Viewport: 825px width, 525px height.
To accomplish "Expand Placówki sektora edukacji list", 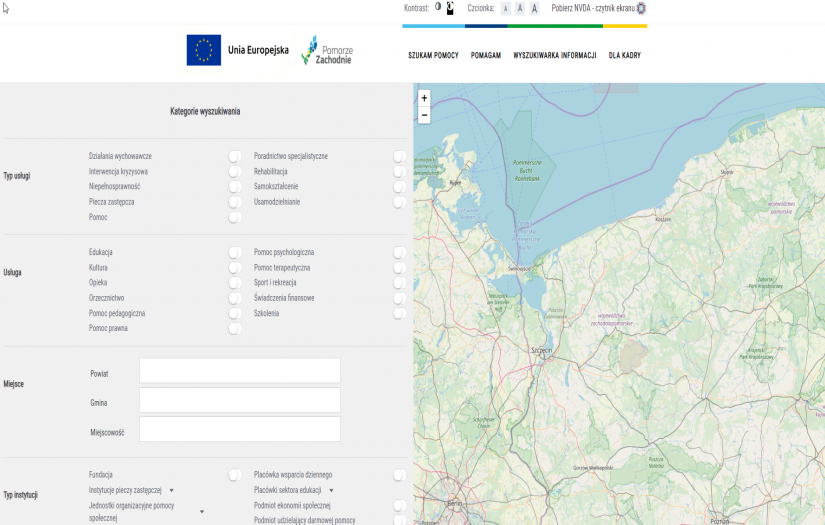I will (x=330, y=491).
